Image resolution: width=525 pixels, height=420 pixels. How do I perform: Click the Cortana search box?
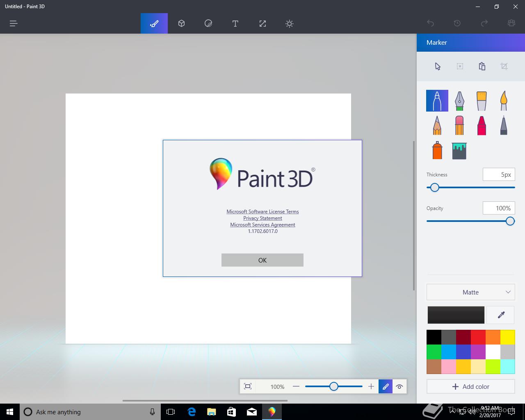(x=90, y=412)
